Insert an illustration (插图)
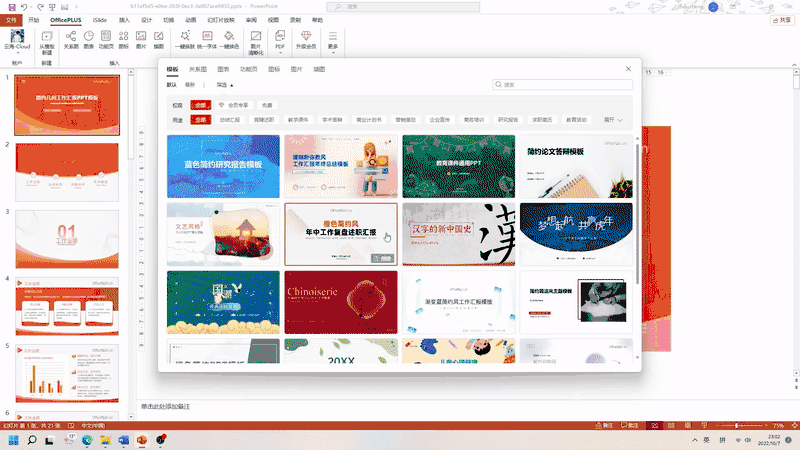800x450 pixels. [x=159, y=40]
